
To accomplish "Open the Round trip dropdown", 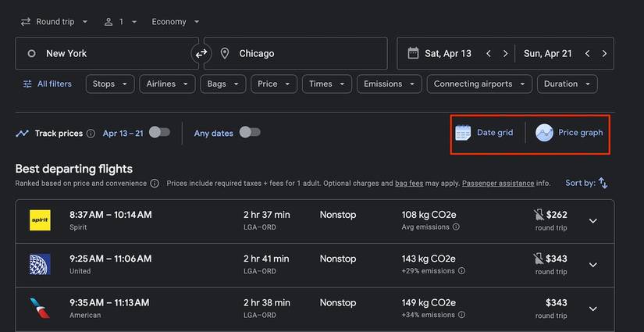I will pos(54,22).
